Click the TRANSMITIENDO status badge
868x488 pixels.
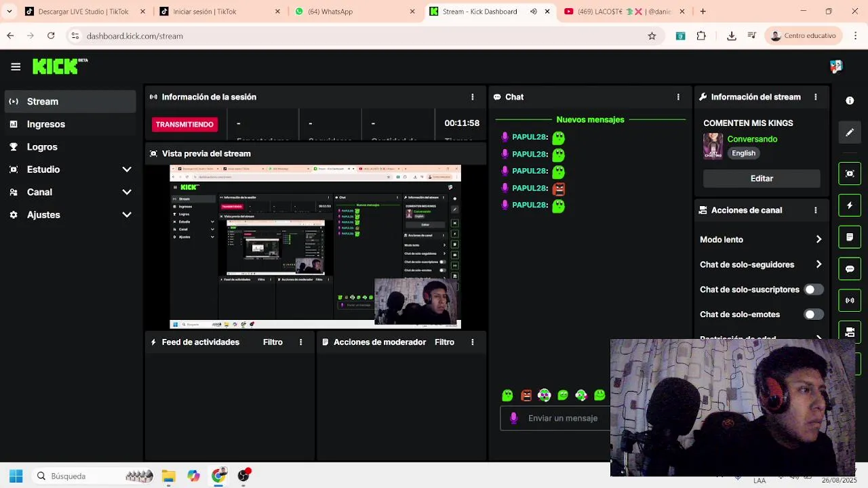[x=184, y=124]
